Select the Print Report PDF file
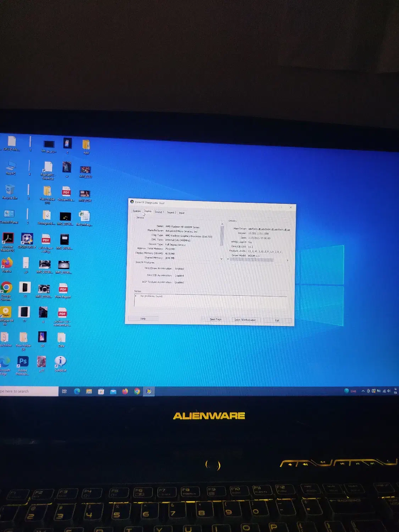This screenshot has width=399, height=532. (63, 289)
